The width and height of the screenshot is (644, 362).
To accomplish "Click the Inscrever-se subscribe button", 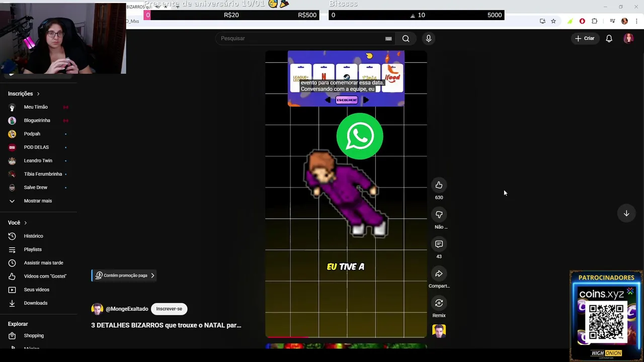I will pos(169,309).
